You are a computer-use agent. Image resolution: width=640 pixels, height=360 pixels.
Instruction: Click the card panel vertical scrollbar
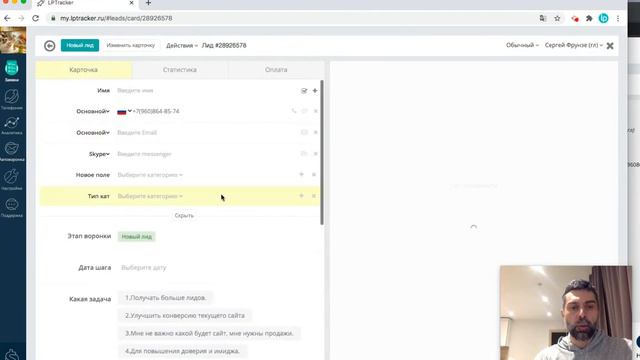coord(322,152)
